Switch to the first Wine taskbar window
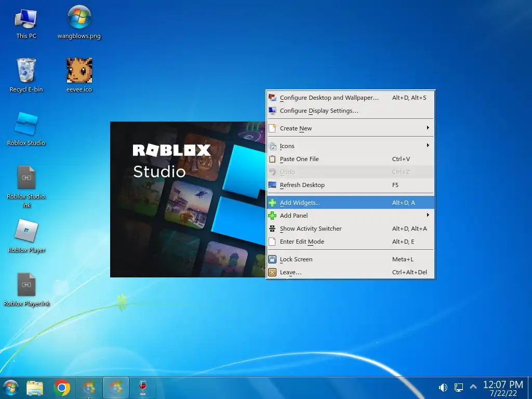The height and width of the screenshot is (399, 532). 89,388
